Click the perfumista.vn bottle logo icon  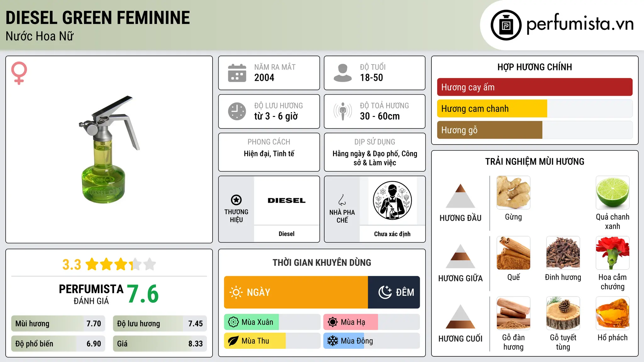pyautogui.click(x=506, y=25)
